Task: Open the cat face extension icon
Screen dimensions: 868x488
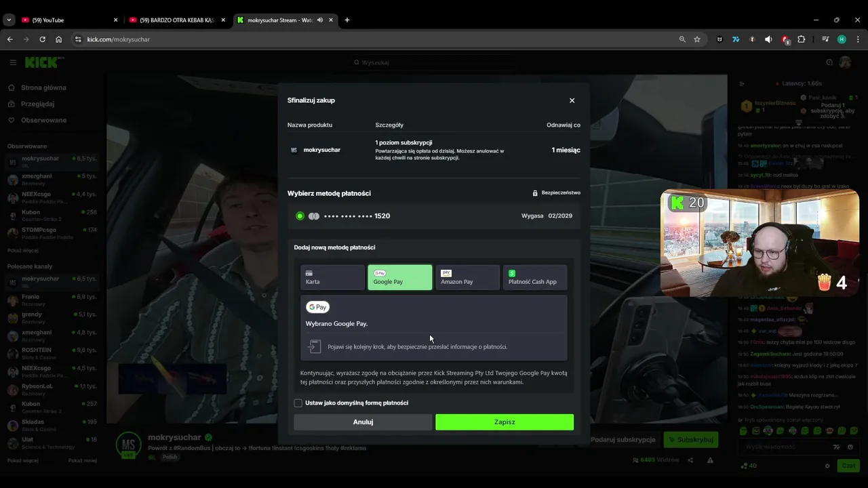Action: coord(719,39)
